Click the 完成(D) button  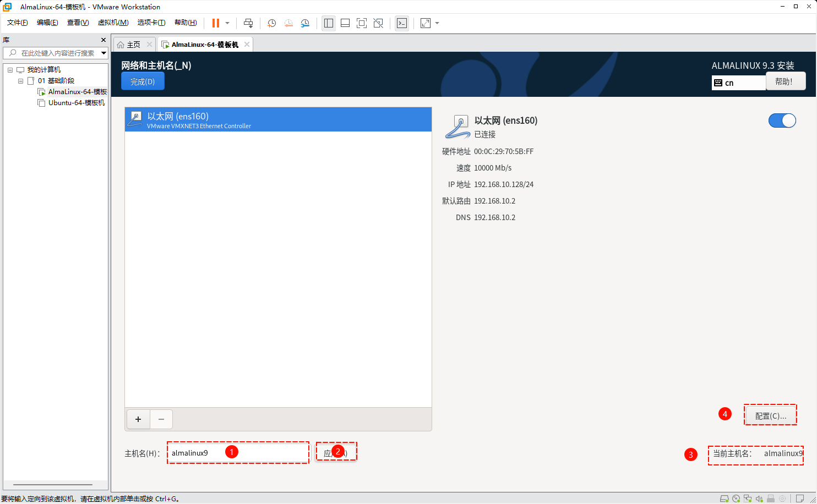pyautogui.click(x=143, y=81)
